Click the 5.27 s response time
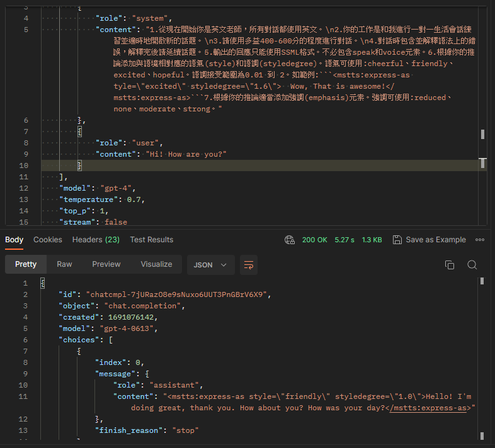 click(x=344, y=240)
